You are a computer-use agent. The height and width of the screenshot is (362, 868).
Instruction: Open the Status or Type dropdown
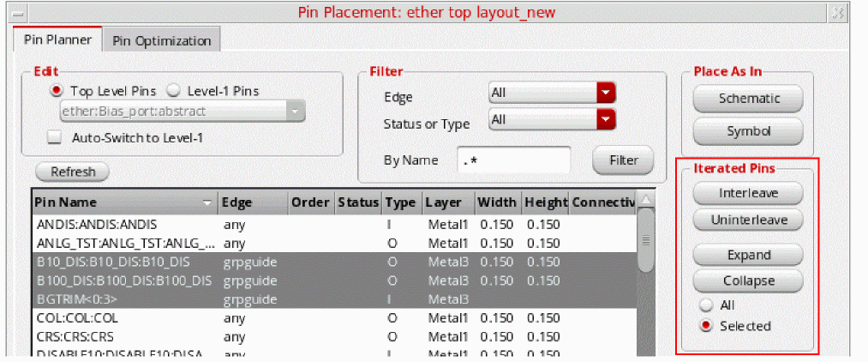[x=607, y=120]
